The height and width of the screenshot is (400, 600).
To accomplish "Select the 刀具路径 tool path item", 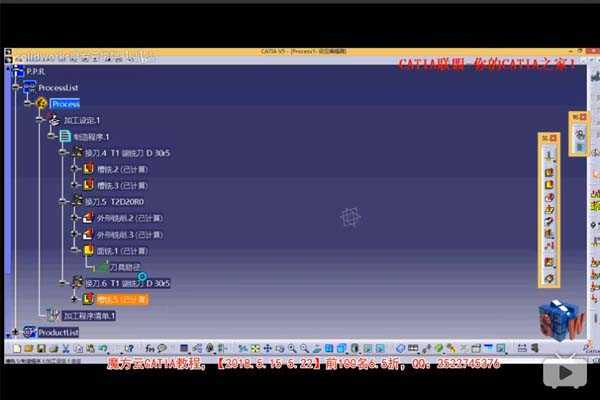I will (x=125, y=267).
